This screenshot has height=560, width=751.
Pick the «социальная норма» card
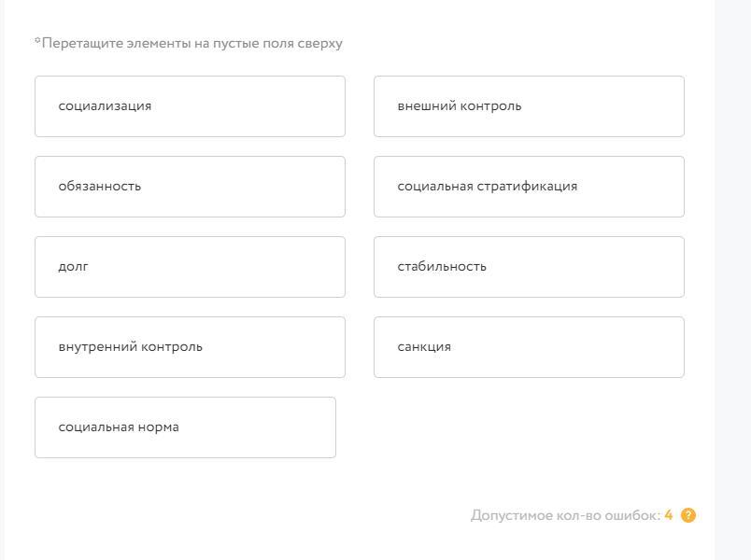tap(185, 427)
